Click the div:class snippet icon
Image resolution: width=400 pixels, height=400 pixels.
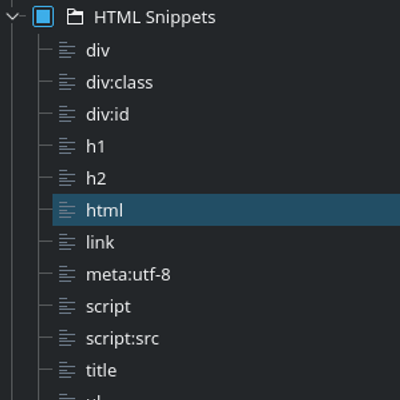pos(67,82)
